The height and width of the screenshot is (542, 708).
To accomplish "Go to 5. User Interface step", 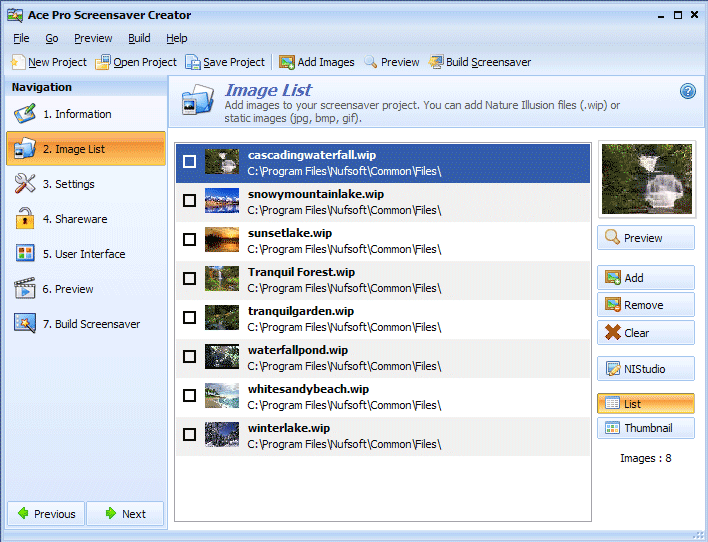I will coord(86,253).
